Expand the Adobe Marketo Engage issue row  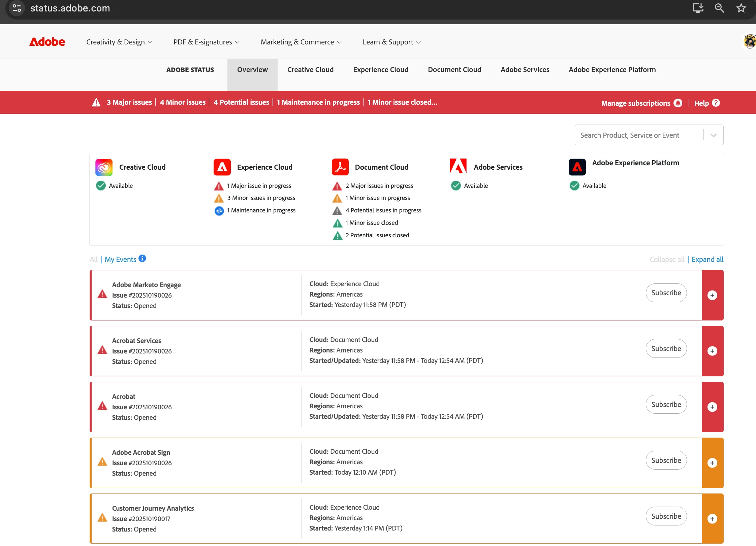click(x=712, y=295)
